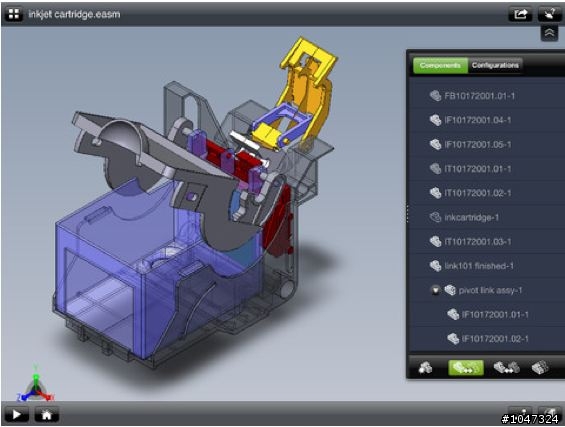Toggle full screen arrows icon at top right
This screenshot has width=565, height=427.
550,14
